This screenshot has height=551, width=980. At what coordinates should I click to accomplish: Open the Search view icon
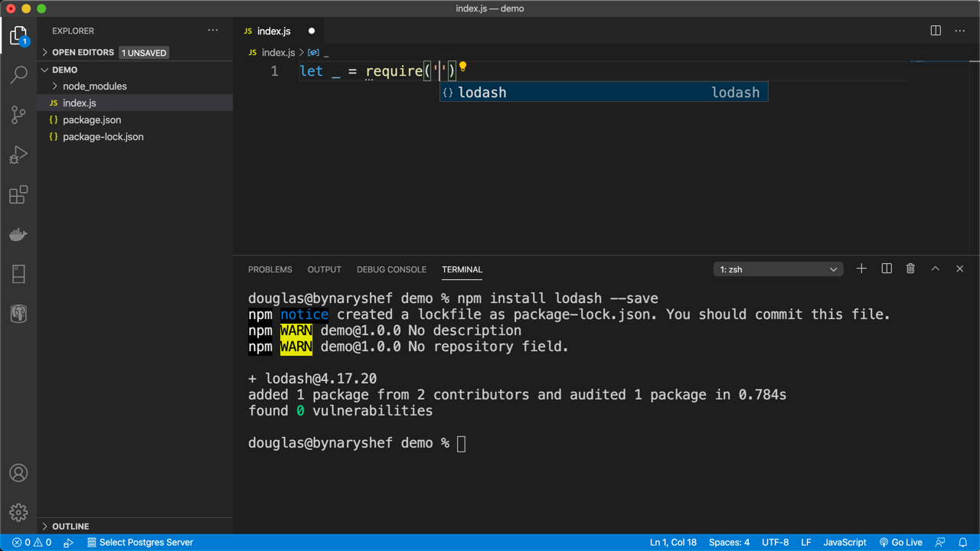[x=18, y=75]
